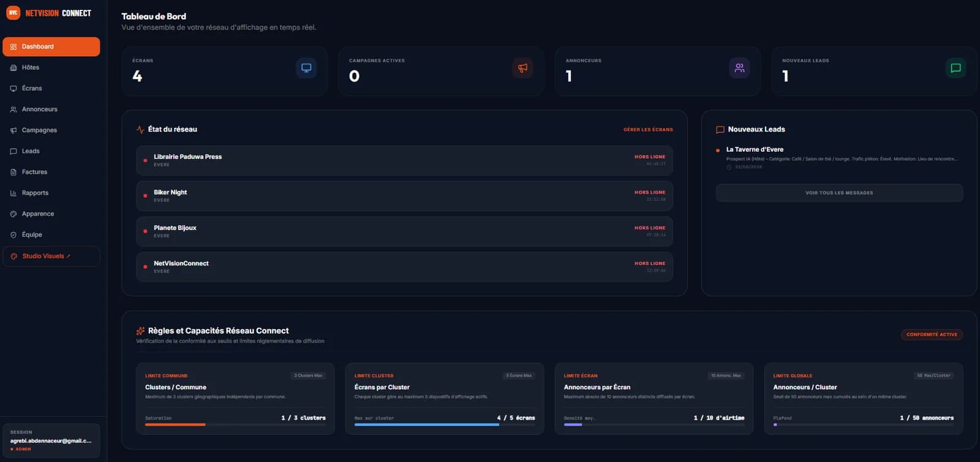This screenshot has width=980, height=462.
Task: Click the Écrans monitor icon in sidebar
Action: 13,88
